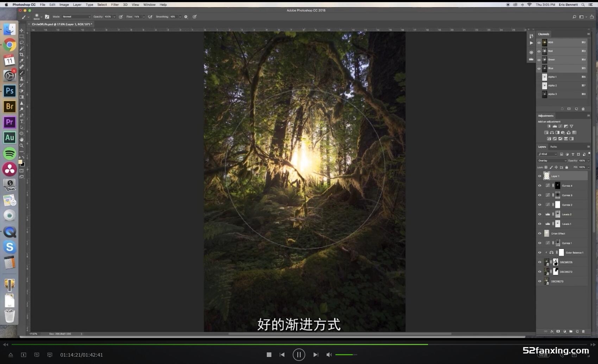Open the Window menu
Screen dimensions: 598x364
click(149, 5)
